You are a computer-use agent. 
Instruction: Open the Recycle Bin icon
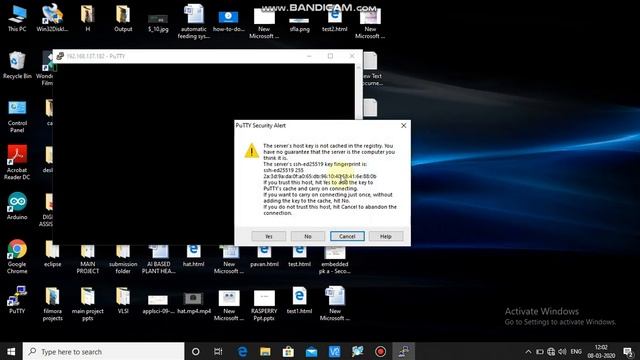(x=17, y=65)
